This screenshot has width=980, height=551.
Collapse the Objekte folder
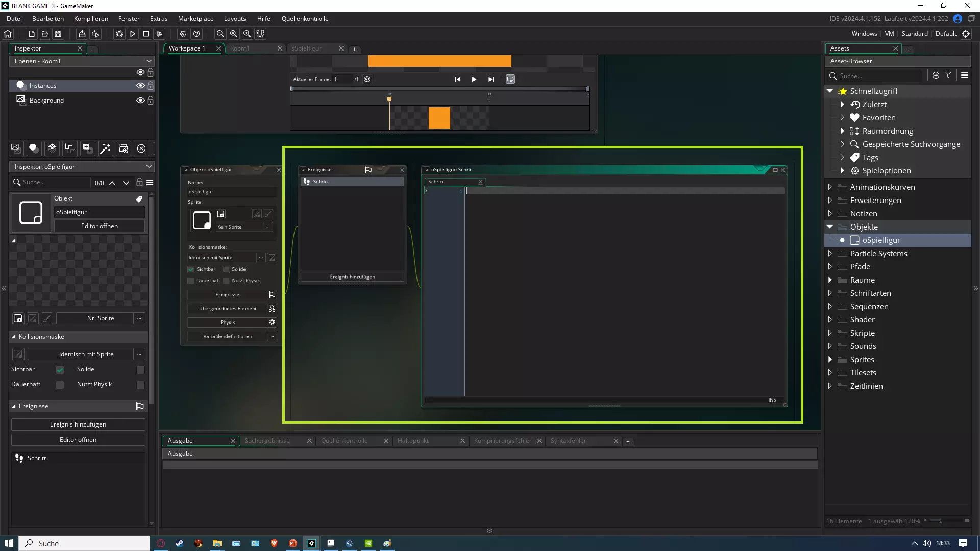830,227
